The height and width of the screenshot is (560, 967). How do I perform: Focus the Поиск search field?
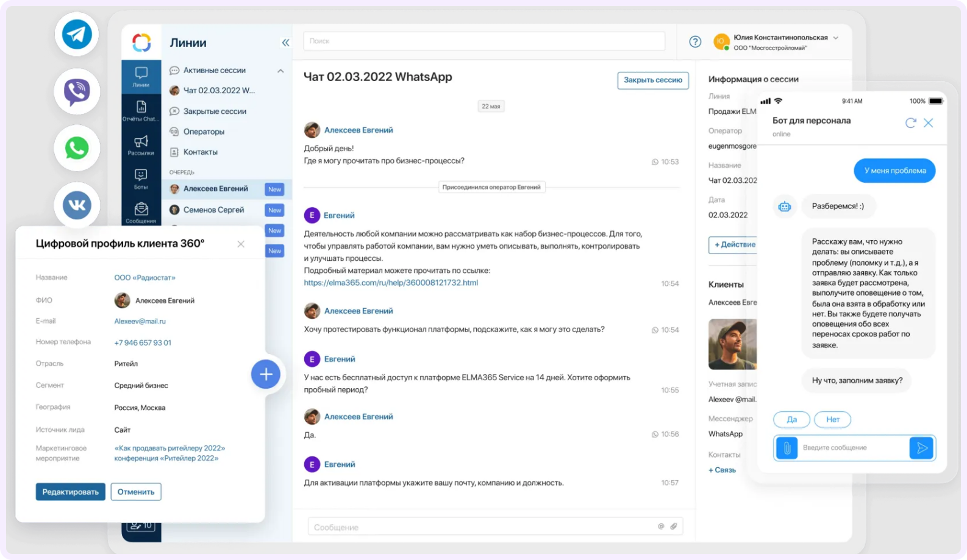coord(484,41)
